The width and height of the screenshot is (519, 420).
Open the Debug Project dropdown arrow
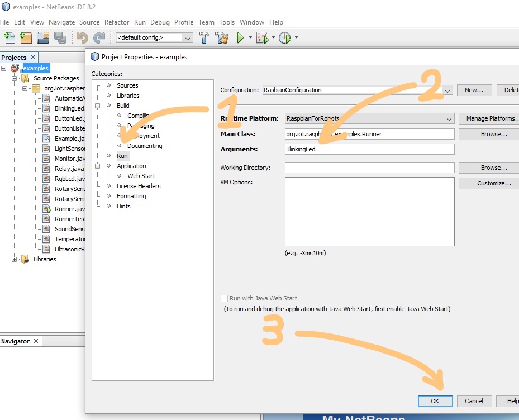273,37
